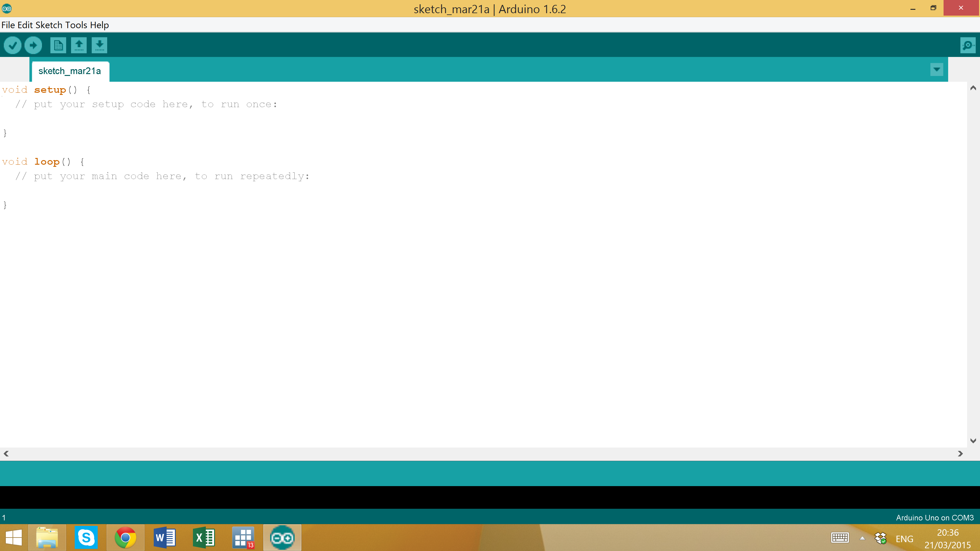980x551 pixels.
Task: Click the 'void loop() {' code line
Action: pos(43,162)
